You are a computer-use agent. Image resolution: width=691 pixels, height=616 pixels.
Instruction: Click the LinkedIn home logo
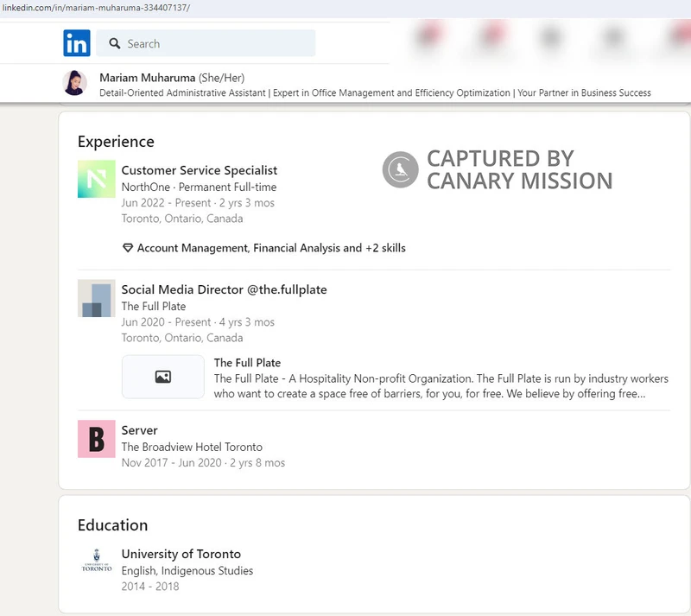click(x=77, y=43)
